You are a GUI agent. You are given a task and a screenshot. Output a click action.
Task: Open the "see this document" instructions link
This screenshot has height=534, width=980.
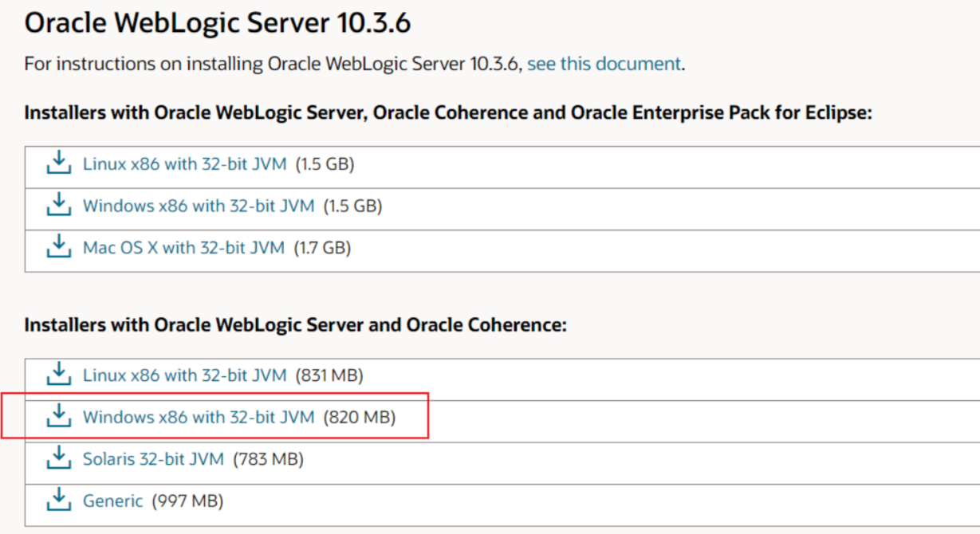click(604, 64)
